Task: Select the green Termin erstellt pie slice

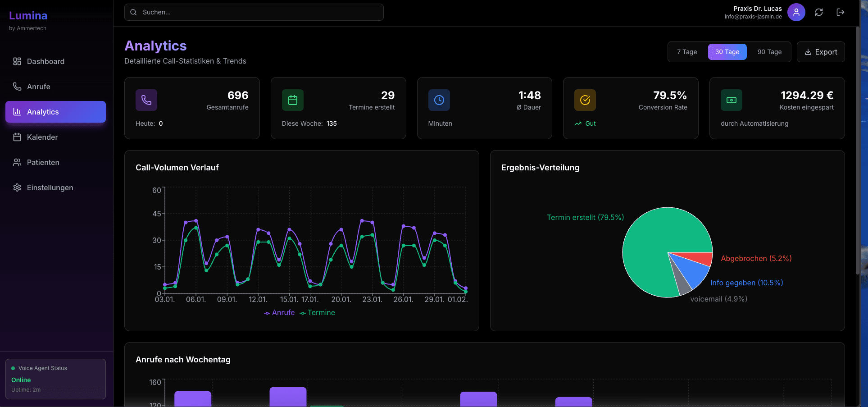Action: (x=653, y=239)
